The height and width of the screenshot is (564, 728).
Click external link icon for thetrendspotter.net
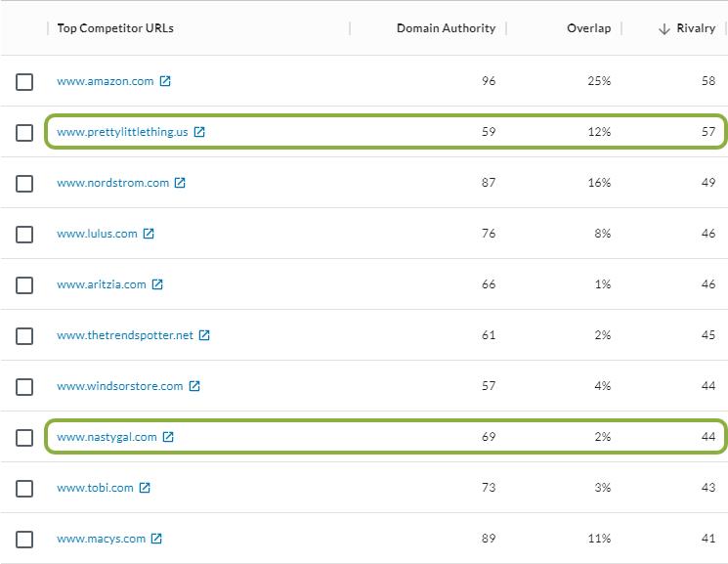[x=204, y=335]
